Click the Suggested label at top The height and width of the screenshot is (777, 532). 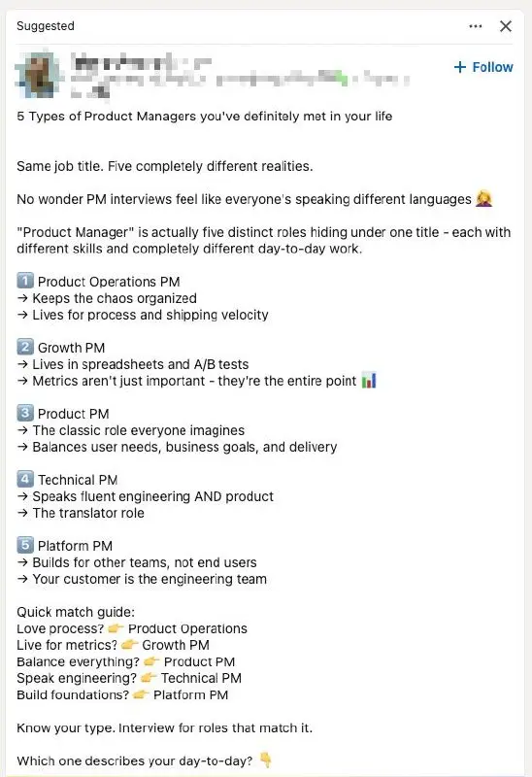(46, 26)
